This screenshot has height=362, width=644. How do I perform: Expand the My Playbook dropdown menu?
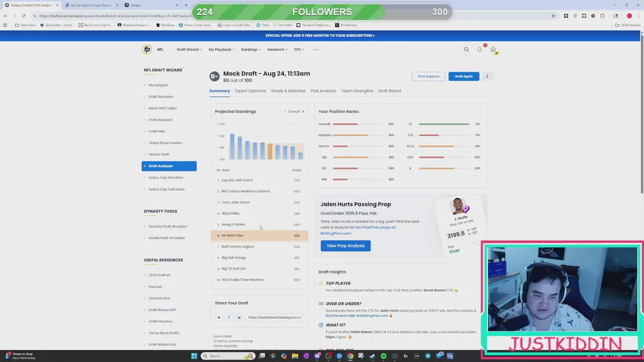[x=221, y=49]
